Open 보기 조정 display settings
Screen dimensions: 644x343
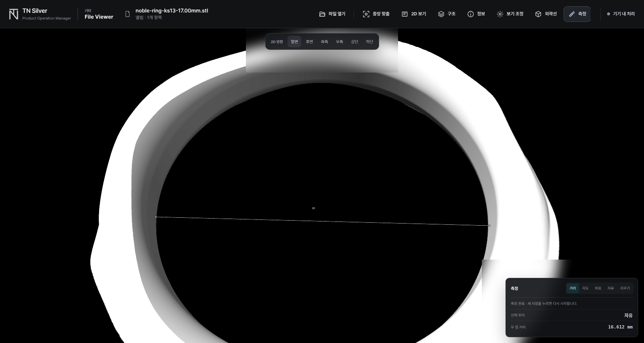click(x=510, y=14)
